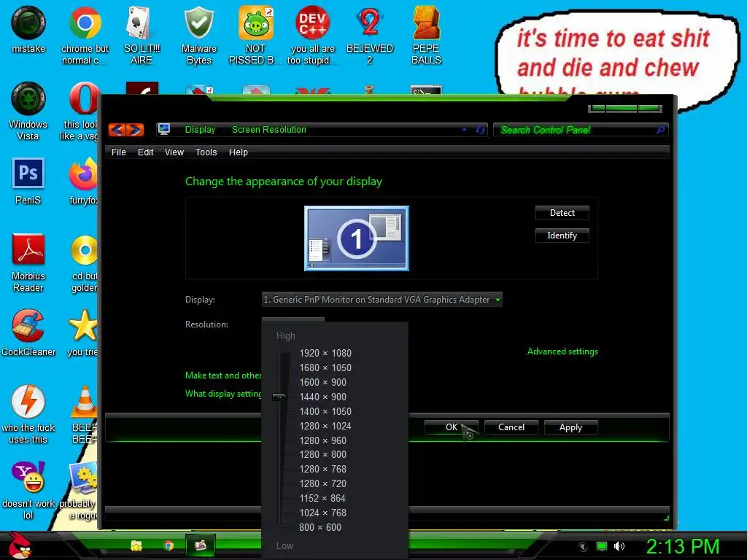This screenshot has height=560, width=747.
Task: Click search magnifier in Control Panel search
Action: (660, 130)
